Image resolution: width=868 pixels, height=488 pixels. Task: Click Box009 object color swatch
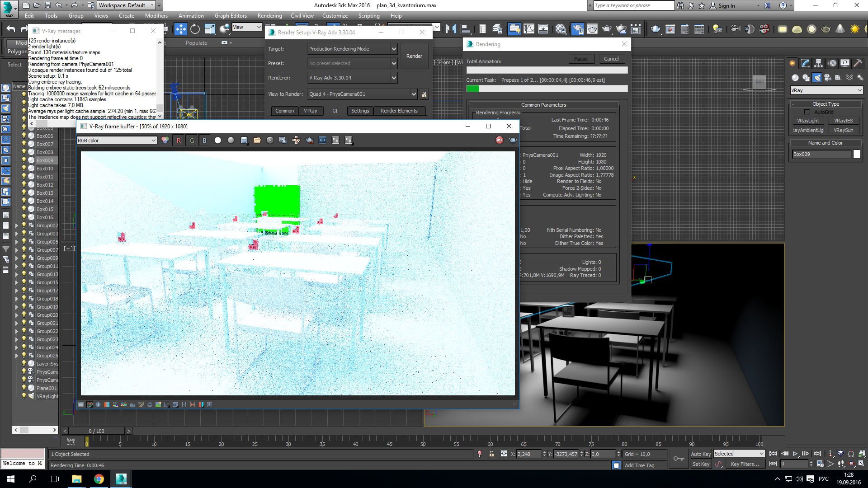857,154
